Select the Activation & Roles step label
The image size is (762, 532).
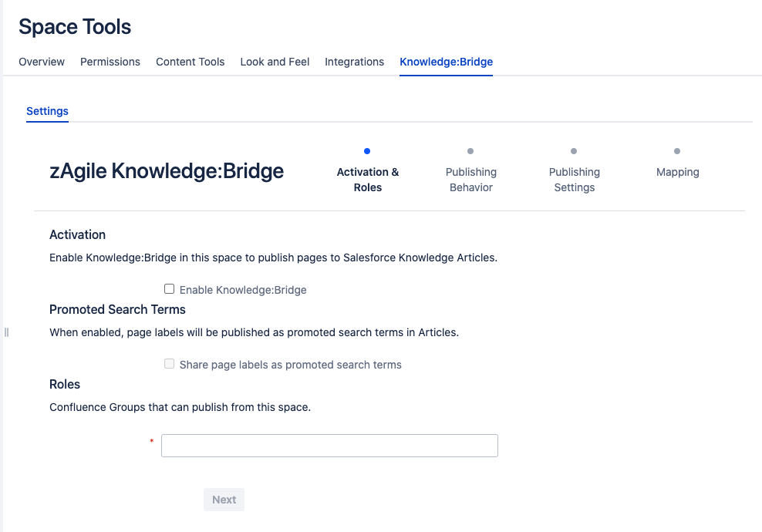point(367,180)
